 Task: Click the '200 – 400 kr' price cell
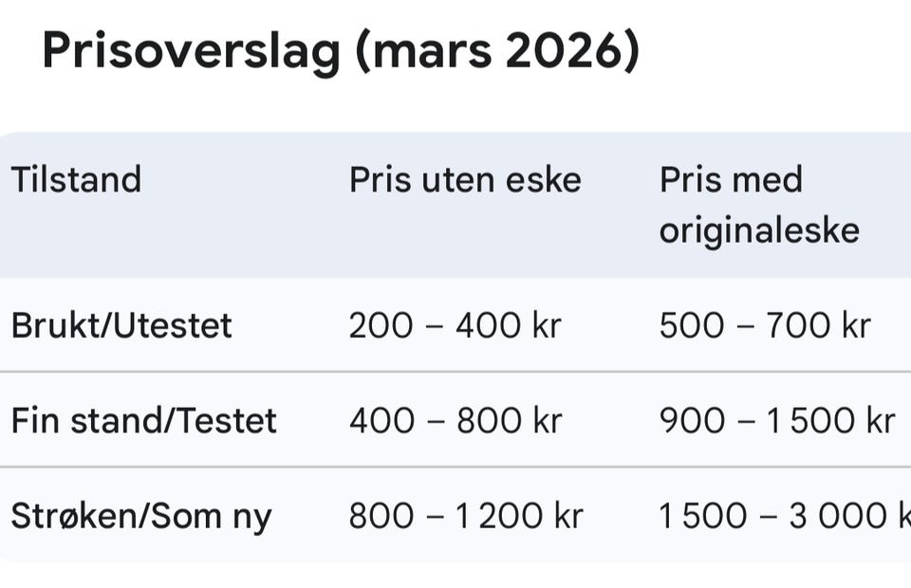pos(455,325)
